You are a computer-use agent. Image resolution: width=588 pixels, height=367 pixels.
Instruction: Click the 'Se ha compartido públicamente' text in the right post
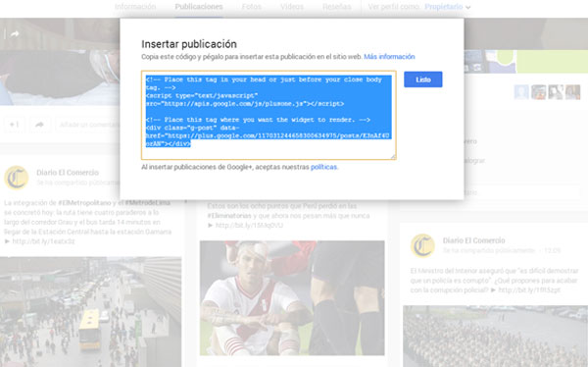coord(489,250)
